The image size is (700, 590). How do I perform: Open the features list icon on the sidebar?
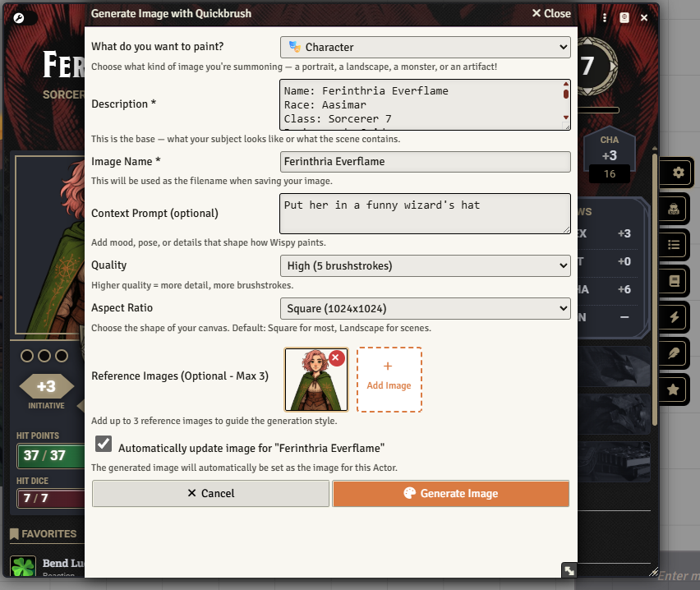pyautogui.click(x=674, y=245)
